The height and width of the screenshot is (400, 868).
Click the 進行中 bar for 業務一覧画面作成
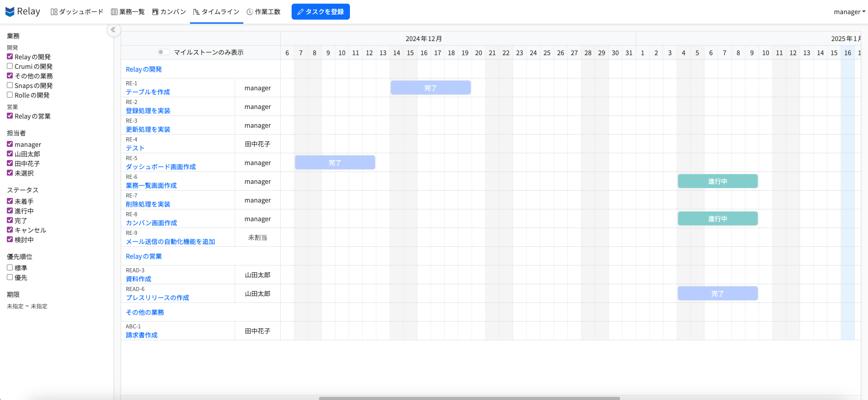717,182
